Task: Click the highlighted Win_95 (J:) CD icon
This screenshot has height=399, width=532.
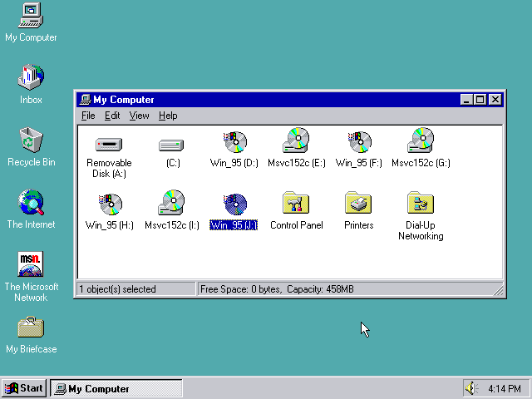Action: point(234,204)
